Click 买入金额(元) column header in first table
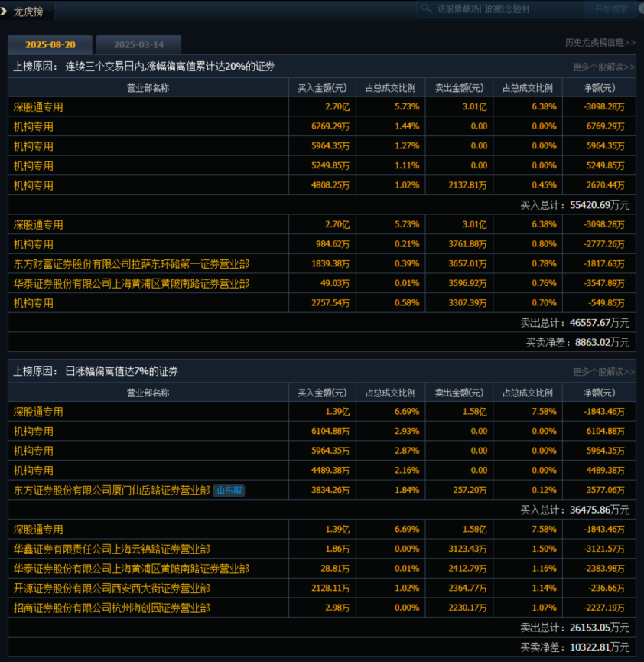This screenshot has height=662, width=644. click(322, 88)
